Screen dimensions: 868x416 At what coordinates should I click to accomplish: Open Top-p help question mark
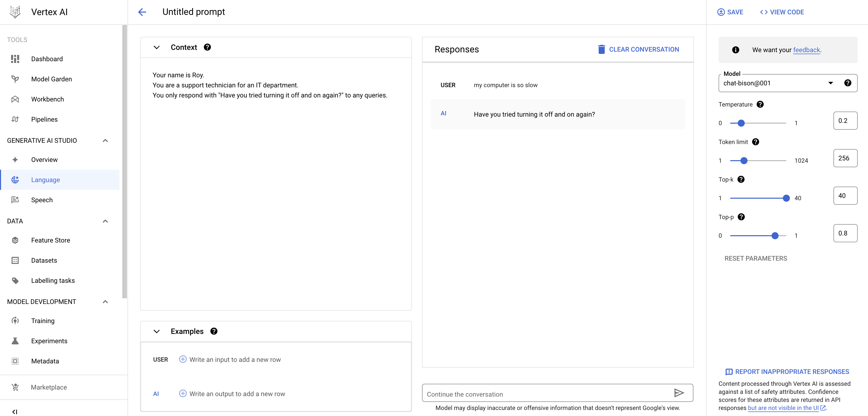click(x=741, y=217)
